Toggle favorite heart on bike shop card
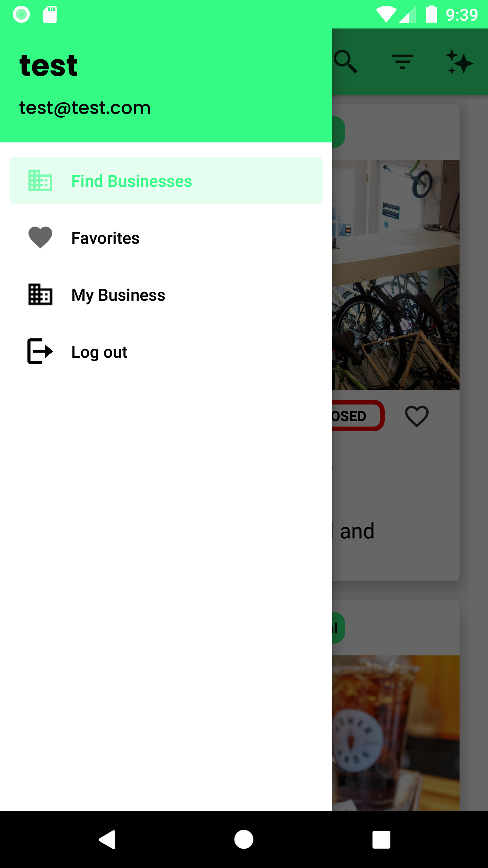 pos(416,416)
